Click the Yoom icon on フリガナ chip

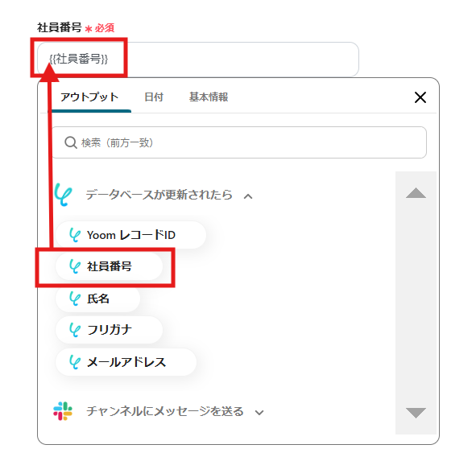click(75, 330)
